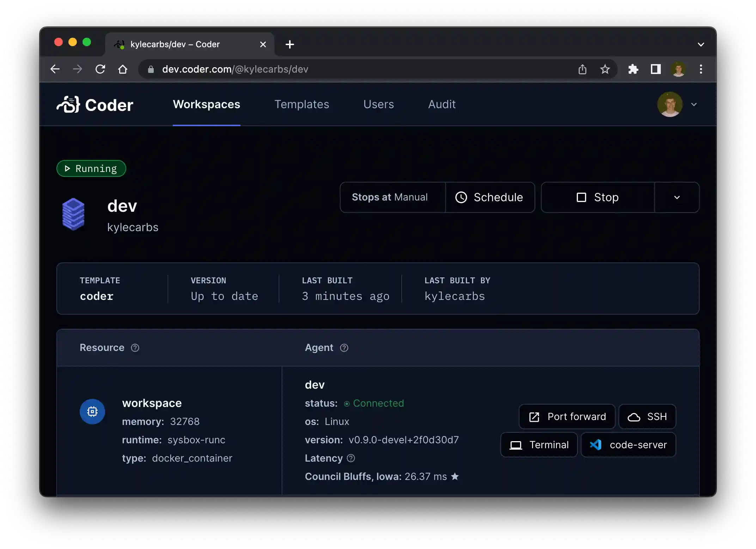Open the workspace Schedule
The width and height of the screenshot is (756, 549).
(x=490, y=197)
